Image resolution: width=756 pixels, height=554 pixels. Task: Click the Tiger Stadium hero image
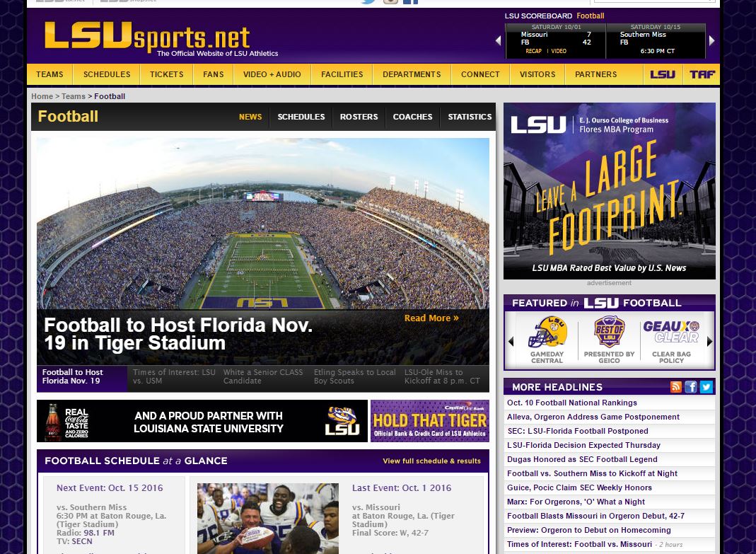tap(263, 224)
